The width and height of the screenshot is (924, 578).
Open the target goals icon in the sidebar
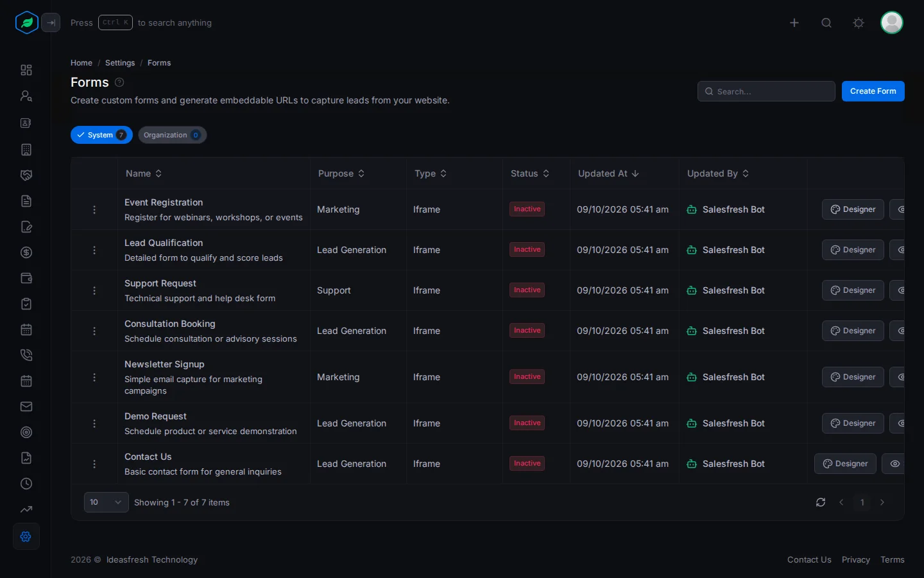point(26,432)
